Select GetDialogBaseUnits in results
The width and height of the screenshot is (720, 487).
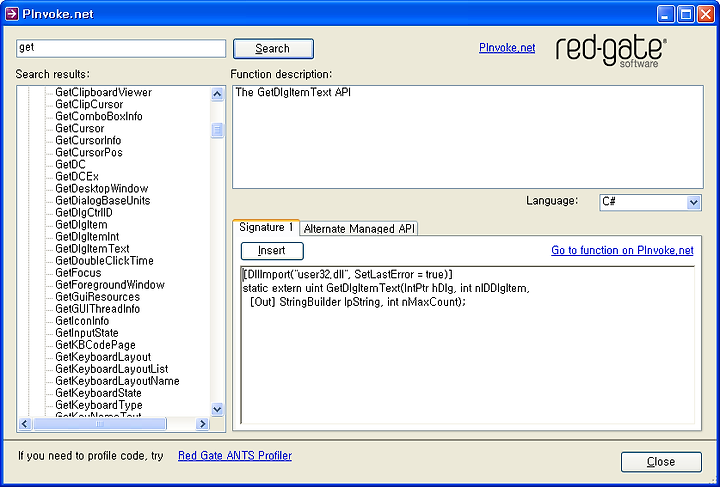(102, 200)
